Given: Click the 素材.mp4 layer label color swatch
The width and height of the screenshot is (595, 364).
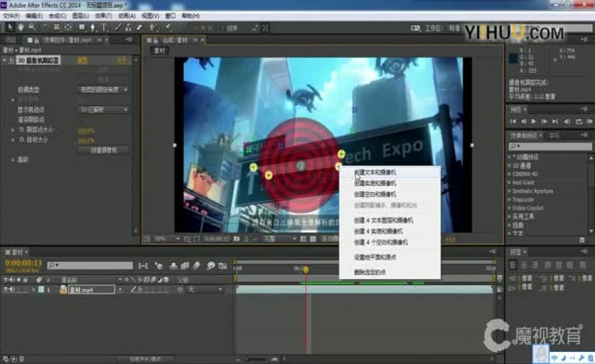Looking at the screenshot, I should tap(41, 289).
